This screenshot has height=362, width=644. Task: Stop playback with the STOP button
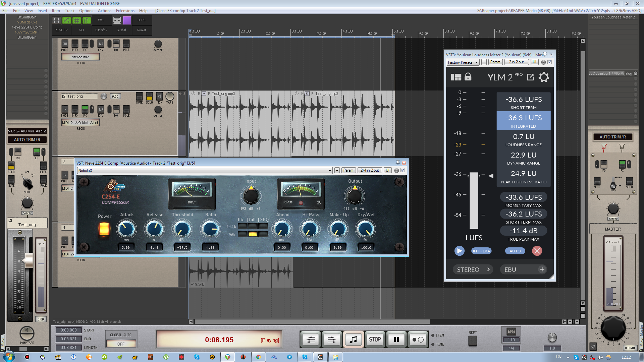(x=375, y=340)
